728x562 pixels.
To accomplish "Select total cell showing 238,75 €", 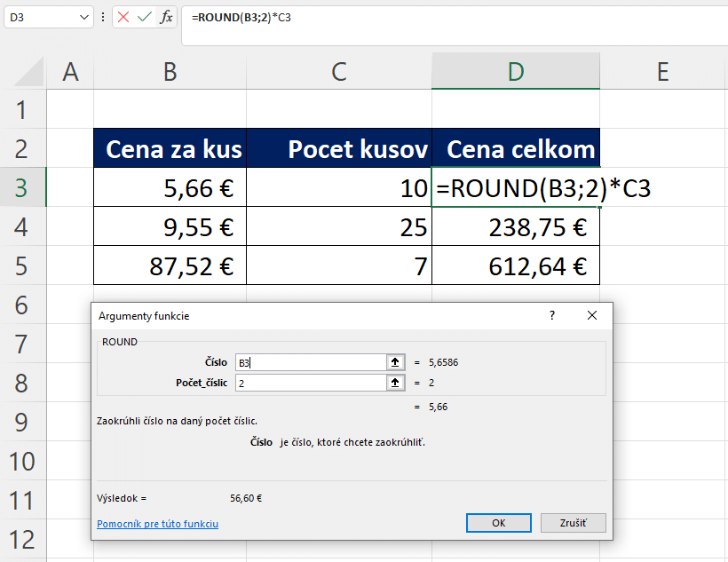I will point(516,226).
